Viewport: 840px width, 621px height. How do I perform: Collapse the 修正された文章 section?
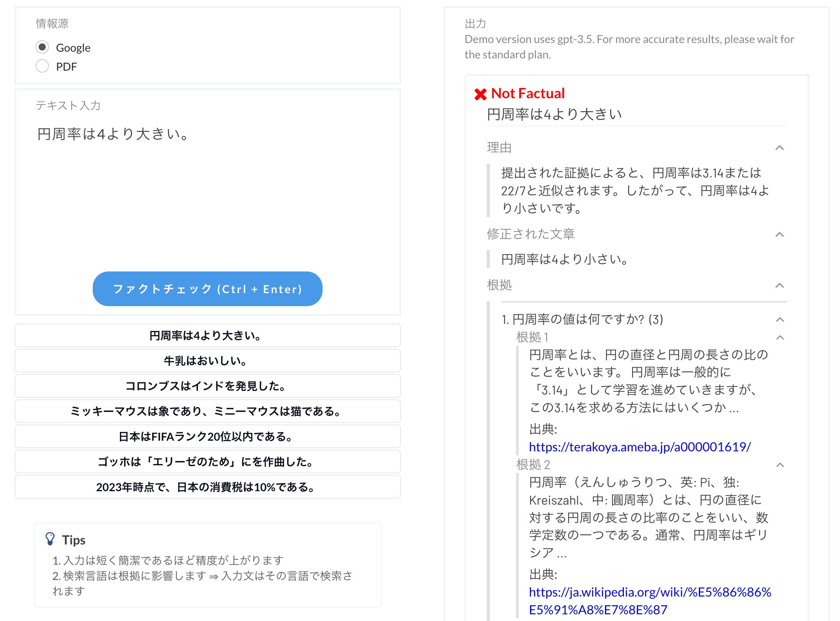[x=780, y=234]
